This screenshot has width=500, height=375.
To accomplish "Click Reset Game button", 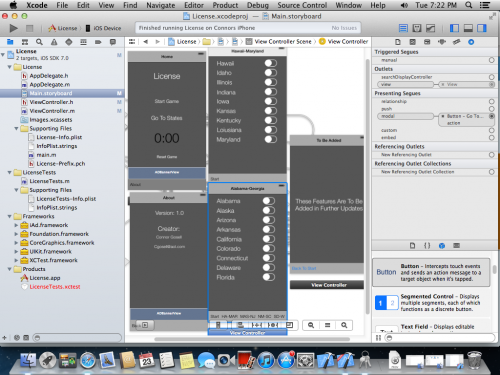I will point(167,157).
